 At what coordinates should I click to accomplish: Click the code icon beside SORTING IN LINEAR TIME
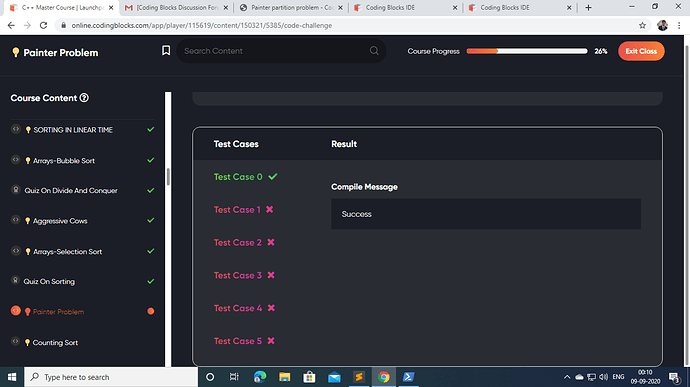click(x=16, y=129)
